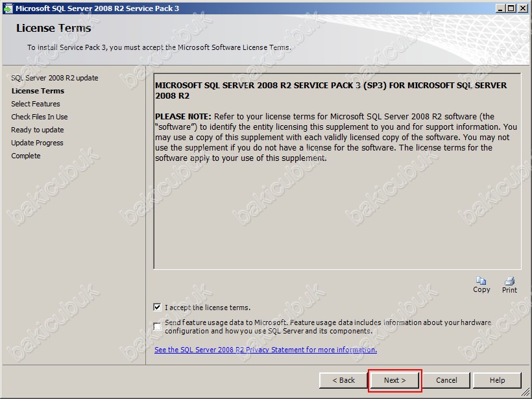Close the Service Pack 3 window

[x=522, y=8]
